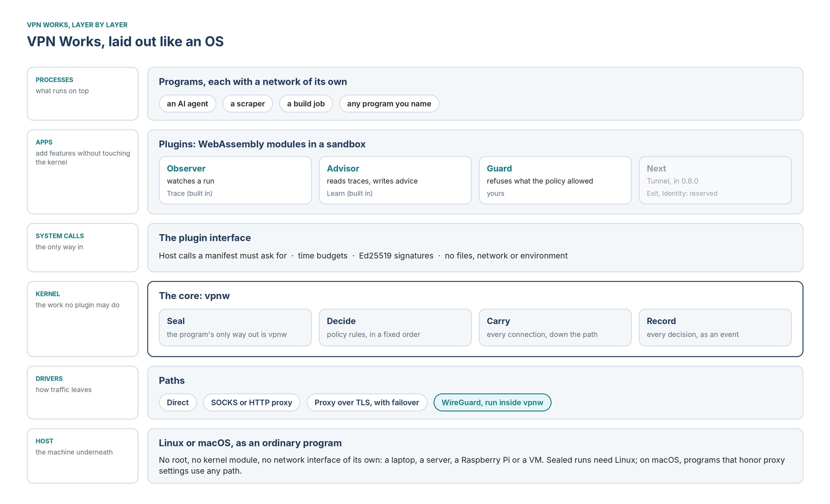Click the "a build job" pill
830x504 pixels.
tap(306, 103)
